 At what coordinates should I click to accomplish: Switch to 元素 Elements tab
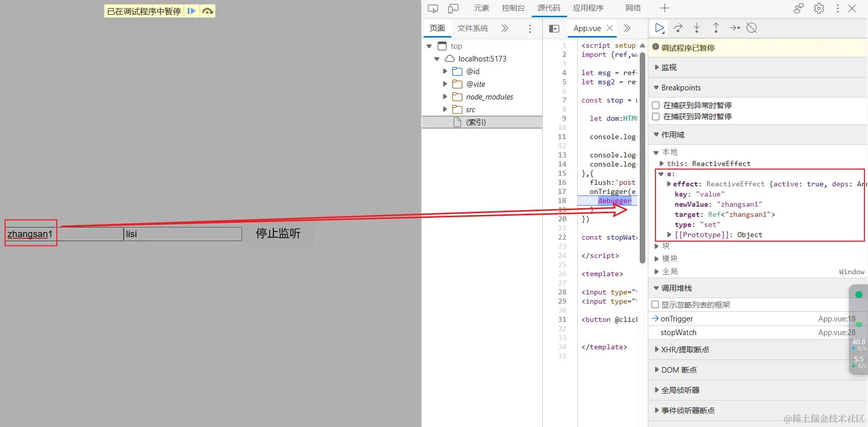tap(481, 8)
